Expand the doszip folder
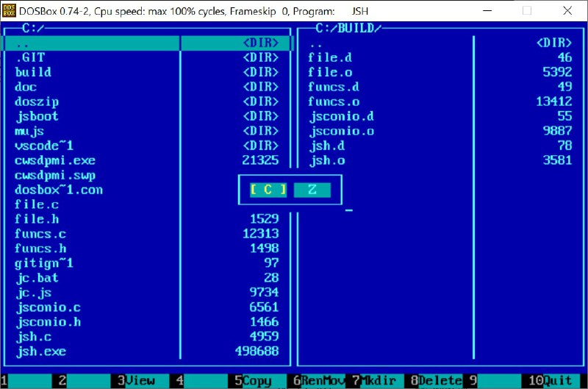Image resolution: width=588 pixels, height=389 pixels. click(37, 101)
